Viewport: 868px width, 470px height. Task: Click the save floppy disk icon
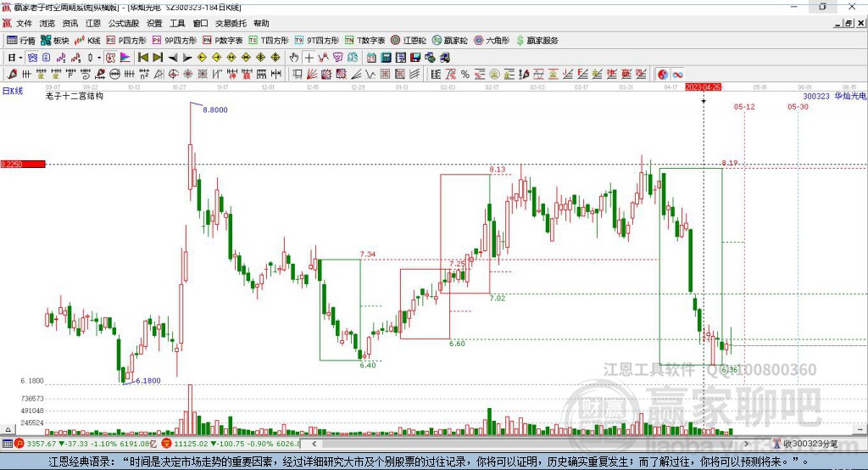[x=415, y=58]
